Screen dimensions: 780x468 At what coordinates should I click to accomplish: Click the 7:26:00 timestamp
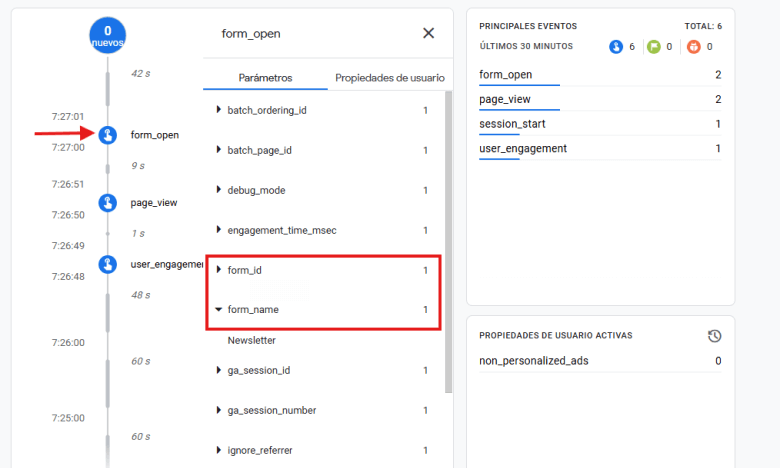click(x=68, y=343)
